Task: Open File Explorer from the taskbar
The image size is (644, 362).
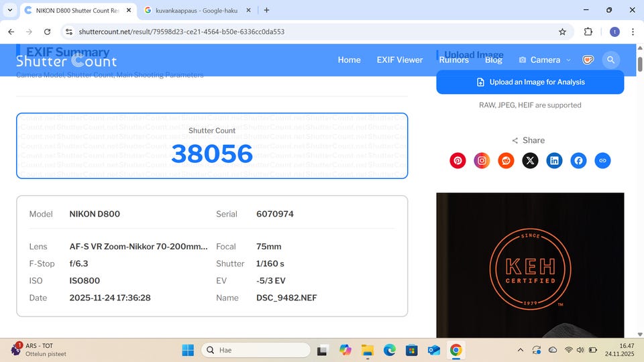Action: [x=367, y=350]
